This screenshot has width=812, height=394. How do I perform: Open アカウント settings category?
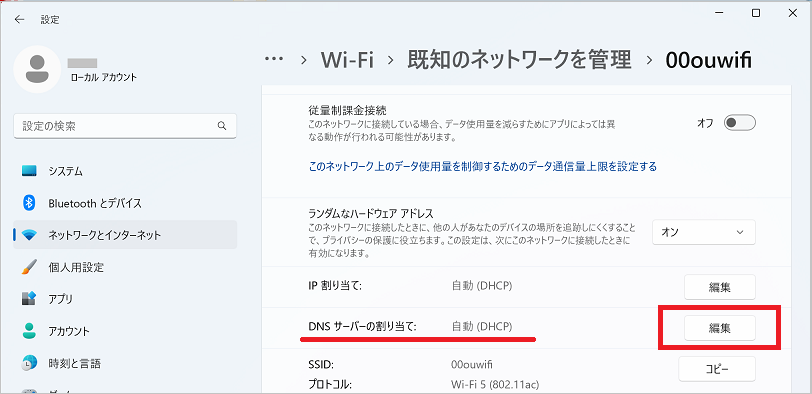[125, 331]
